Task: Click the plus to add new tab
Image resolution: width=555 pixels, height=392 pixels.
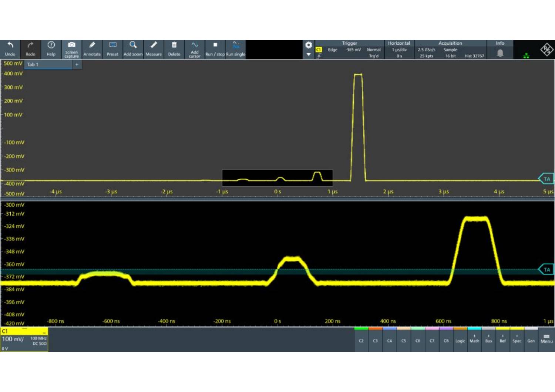Action: 77,64
